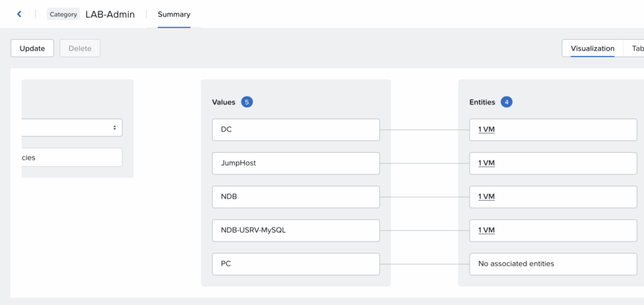The width and height of the screenshot is (644, 305).
Task: Open the Summary tab
Action: coord(174,14)
